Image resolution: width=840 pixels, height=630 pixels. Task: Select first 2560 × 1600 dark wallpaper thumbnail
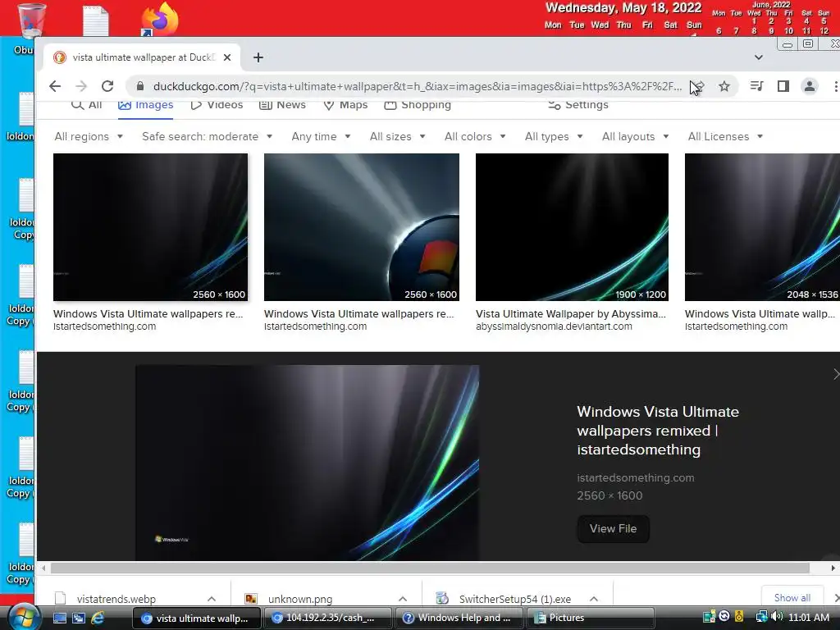tap(151, 227)
